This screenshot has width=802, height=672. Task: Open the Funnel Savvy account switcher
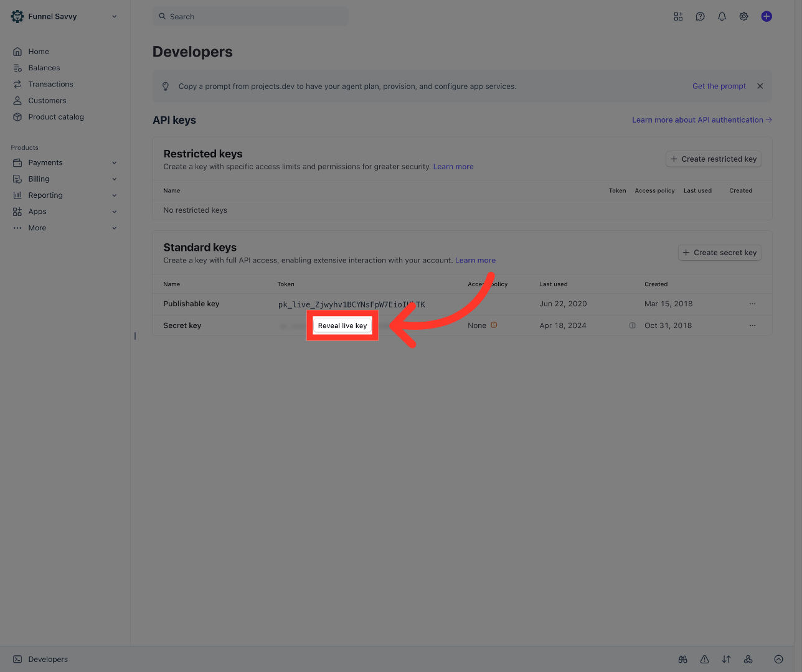tap(64, 17)
